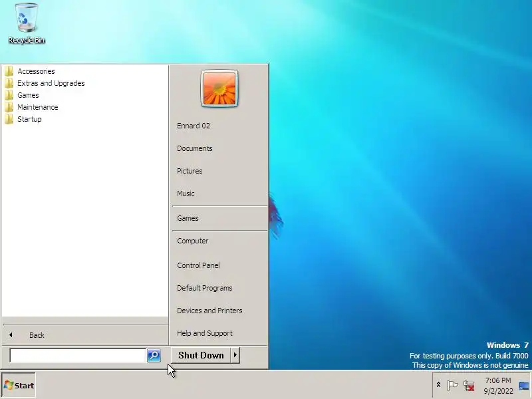Click the Accessories folder icon
This screenshot has height=399, width=532.
[x=9, y=71]
